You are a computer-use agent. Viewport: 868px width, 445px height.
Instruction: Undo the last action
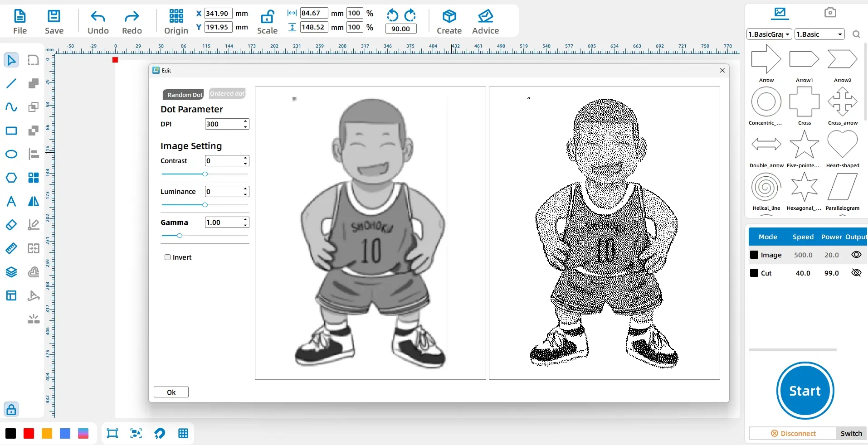(x=98, y=22)
